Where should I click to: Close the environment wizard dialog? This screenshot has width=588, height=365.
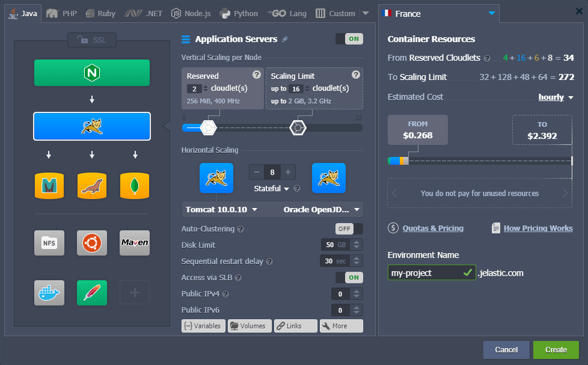[x=579, y=11]
